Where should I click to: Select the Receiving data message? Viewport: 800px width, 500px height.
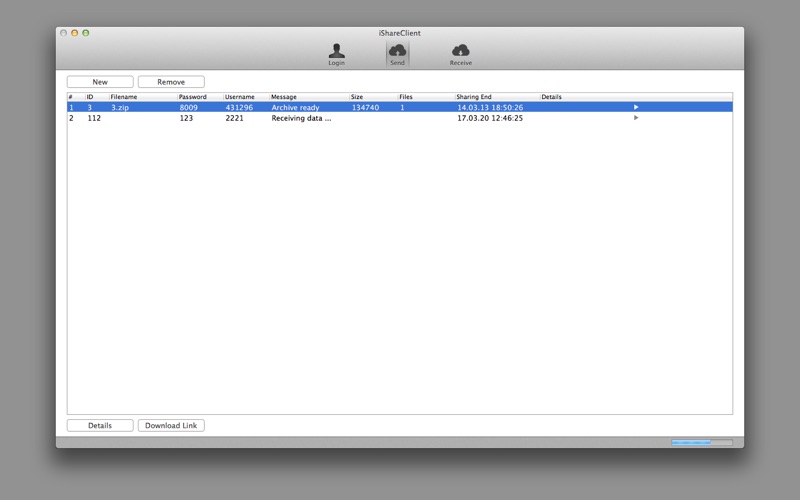[x=301, y=118]
